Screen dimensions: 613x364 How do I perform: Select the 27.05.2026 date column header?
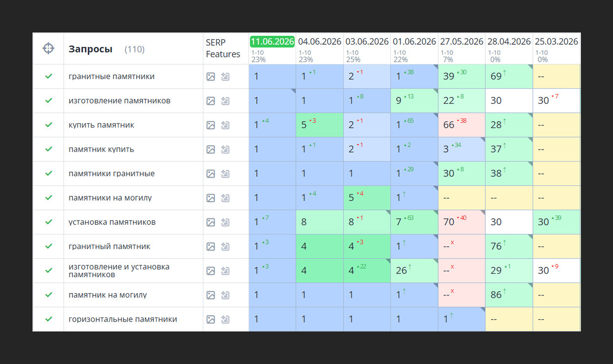pos(462,41)
